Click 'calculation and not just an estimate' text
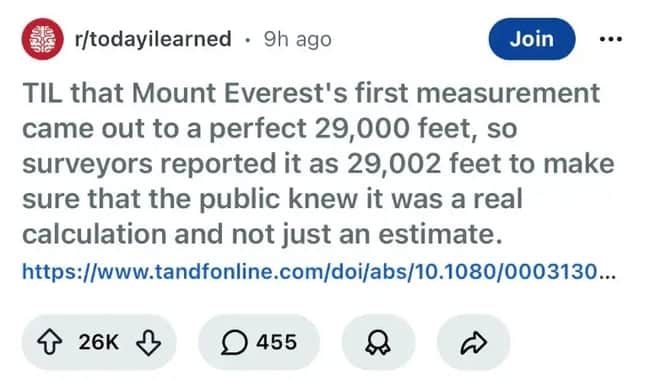650x381 pixels. pos(262,234)
